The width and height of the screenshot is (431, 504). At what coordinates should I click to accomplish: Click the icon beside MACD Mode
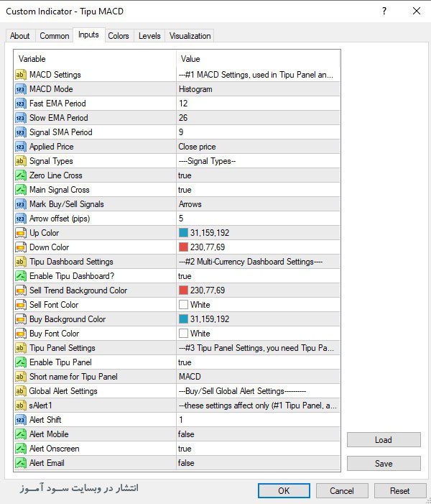pos(20,89)
